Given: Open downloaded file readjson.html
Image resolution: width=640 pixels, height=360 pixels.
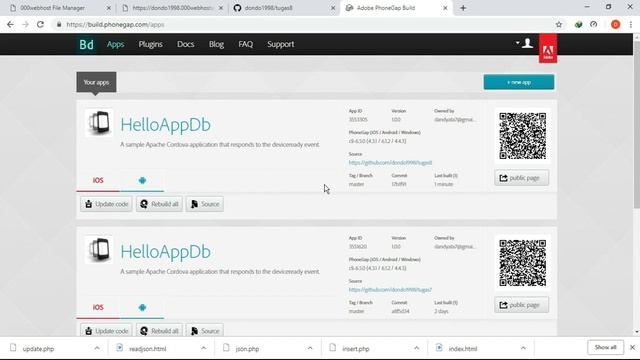Looking at the screenshot, I should pos(148,349).
